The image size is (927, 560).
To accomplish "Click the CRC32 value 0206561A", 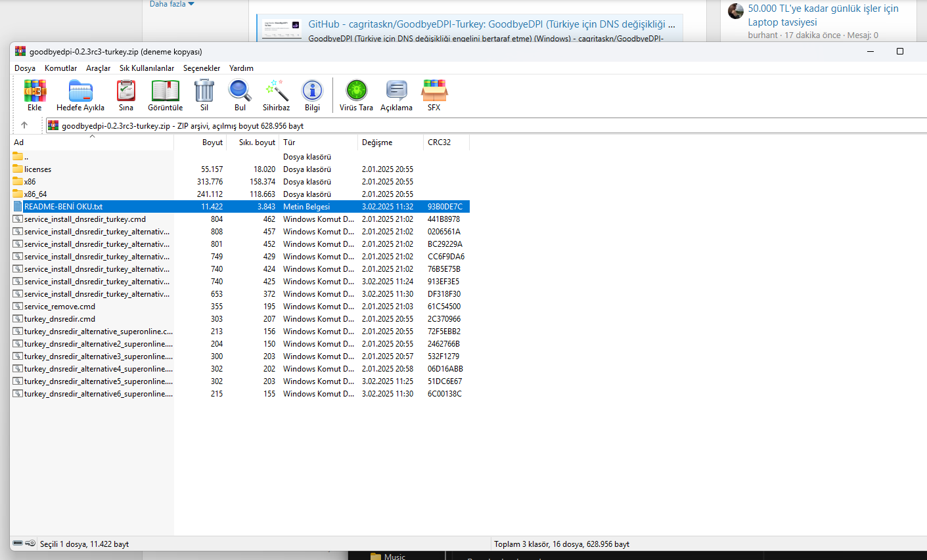I will click(444, 232).
